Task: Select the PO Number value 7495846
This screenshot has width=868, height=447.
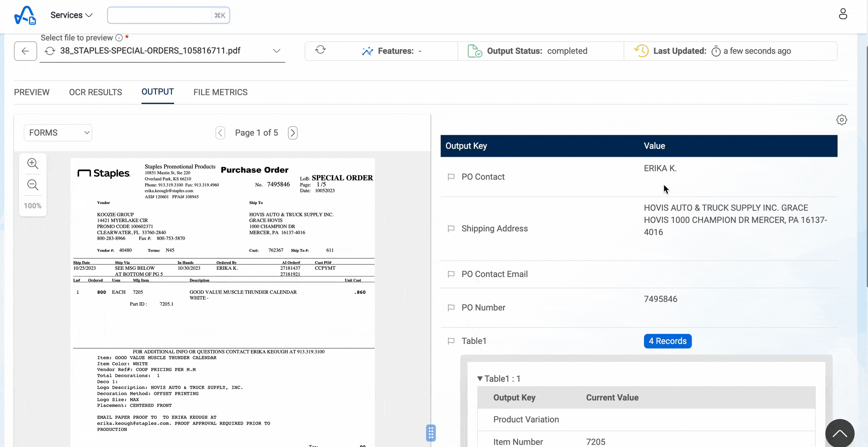Action: point(660,299)
